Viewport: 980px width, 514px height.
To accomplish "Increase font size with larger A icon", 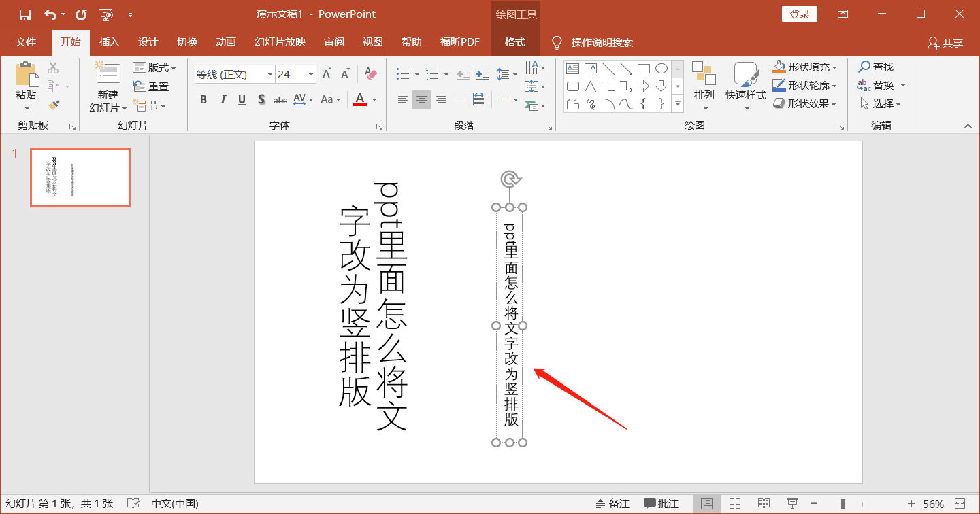I will [327, 73].
